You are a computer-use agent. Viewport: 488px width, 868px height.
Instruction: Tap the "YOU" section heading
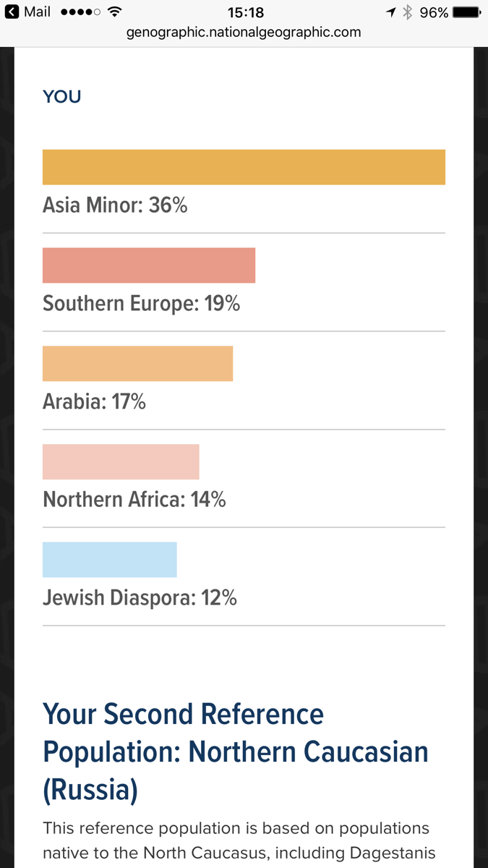[x=61, y=97]
